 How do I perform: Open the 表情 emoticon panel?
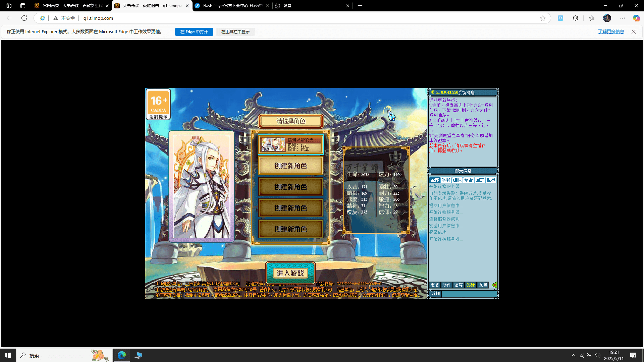point(435,285)
